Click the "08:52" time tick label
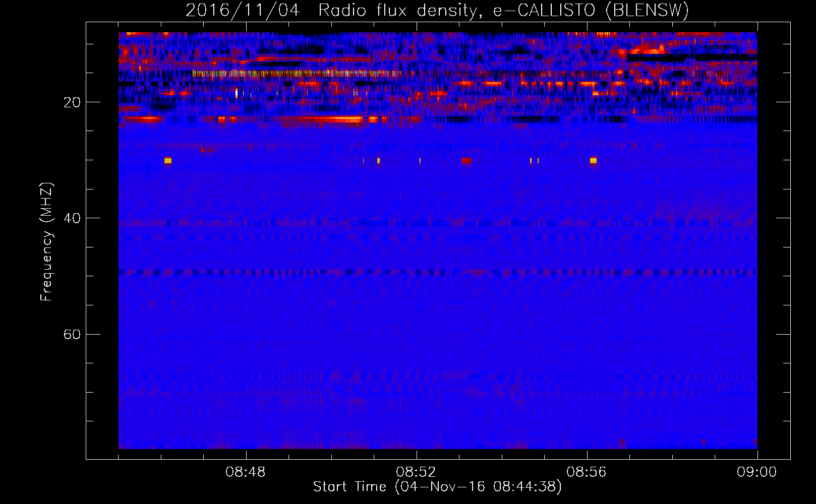 point(416,472)
